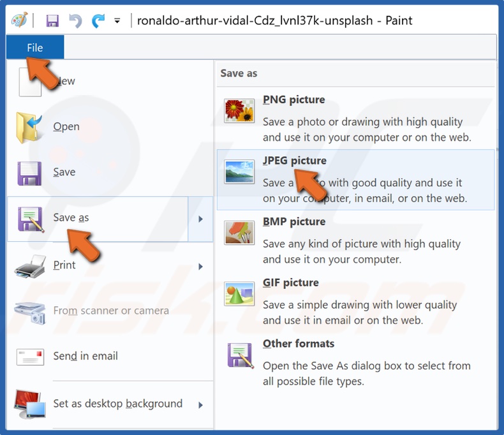Viewport: 504px width, 435px height.
Task: Select Send in email menu entry
Action: [110, 357]
